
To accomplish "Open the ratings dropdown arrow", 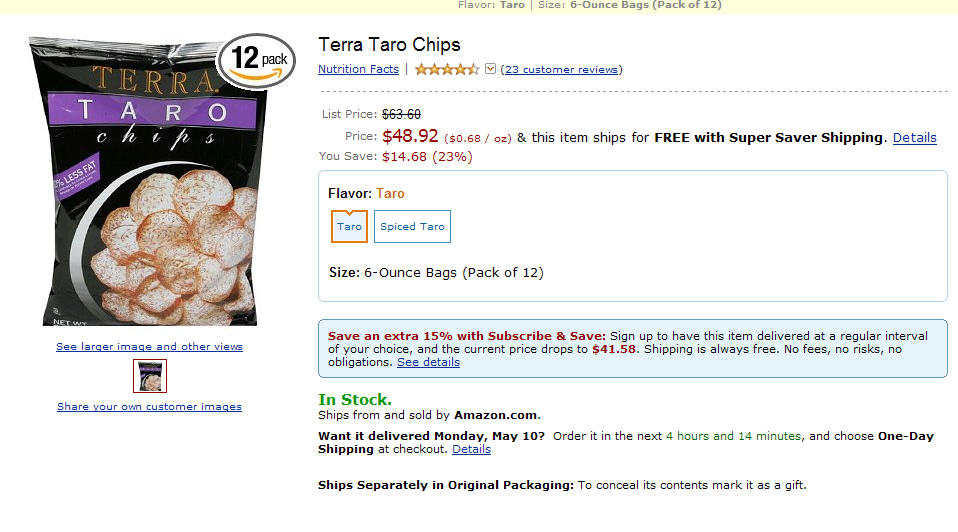I will click(490, 69).
